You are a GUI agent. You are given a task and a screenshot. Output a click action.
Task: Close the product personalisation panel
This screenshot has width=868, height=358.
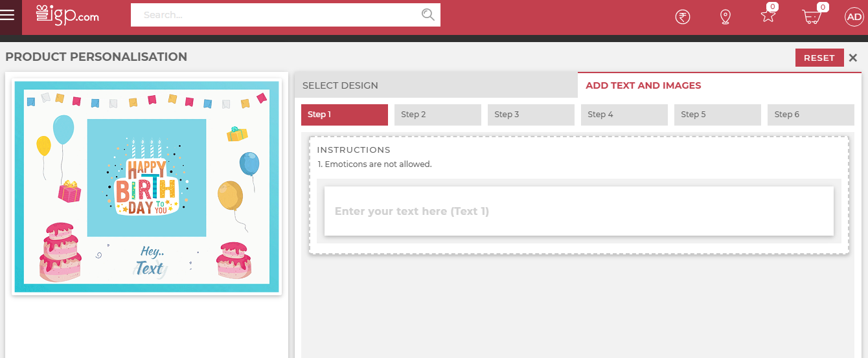[x=853, y=58]
